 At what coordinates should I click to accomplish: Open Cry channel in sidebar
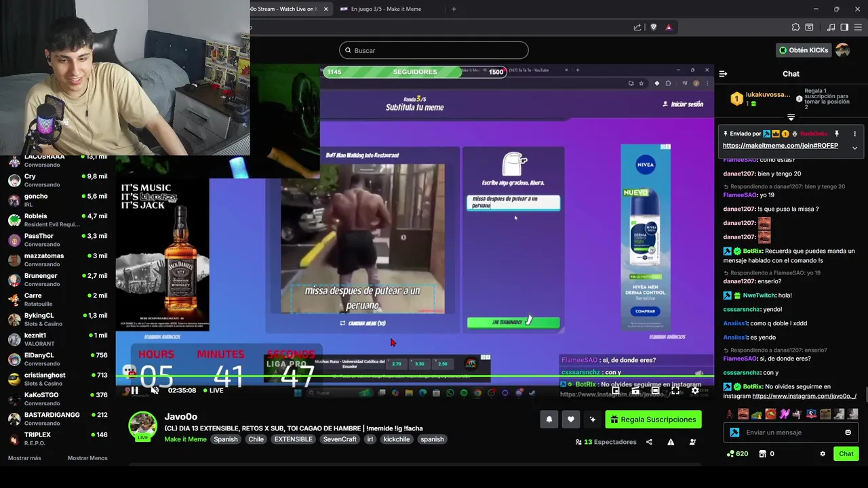point(58,180)
